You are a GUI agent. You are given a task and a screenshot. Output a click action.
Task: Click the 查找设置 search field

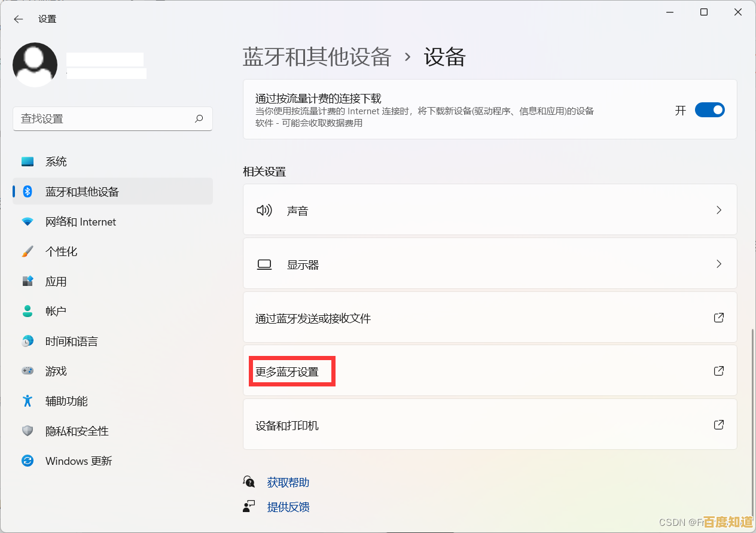(x=112, y=118)
